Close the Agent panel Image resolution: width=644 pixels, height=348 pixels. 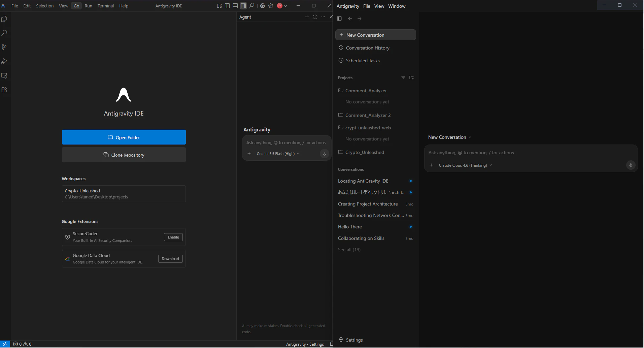(x=331, y=17)
